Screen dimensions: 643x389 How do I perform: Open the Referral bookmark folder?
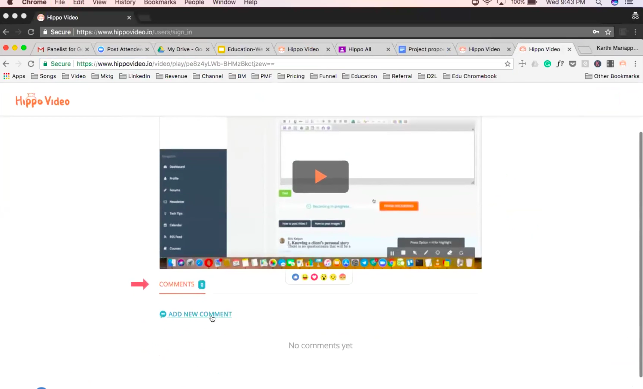click(397, 76)
